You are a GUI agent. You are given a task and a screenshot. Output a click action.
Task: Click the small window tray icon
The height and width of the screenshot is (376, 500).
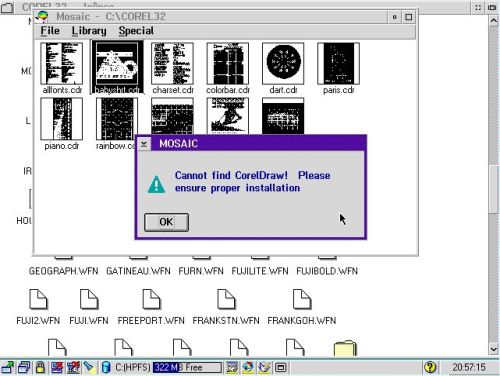[281, 367]
